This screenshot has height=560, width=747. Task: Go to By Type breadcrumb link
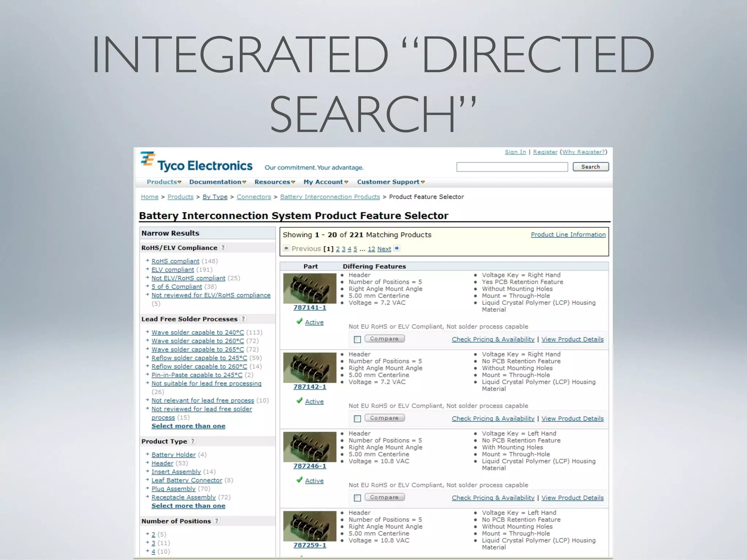coord(215,197)
